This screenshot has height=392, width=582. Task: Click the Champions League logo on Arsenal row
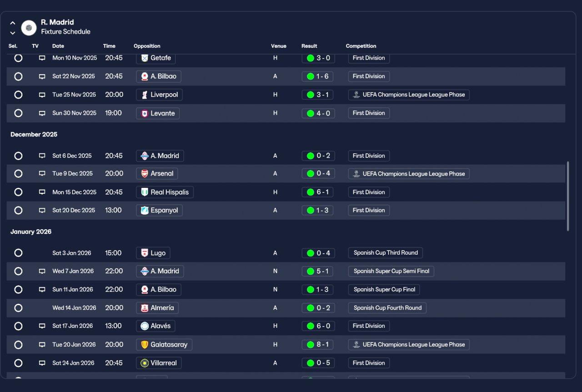coord(356,174)
